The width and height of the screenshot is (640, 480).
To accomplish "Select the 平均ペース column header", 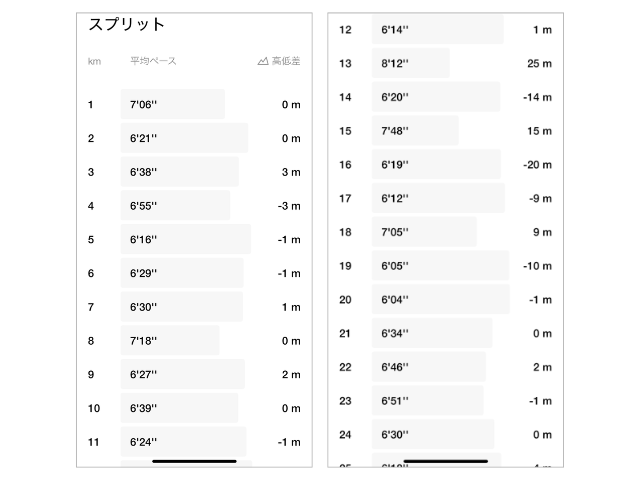I will (x=153, y=61).
